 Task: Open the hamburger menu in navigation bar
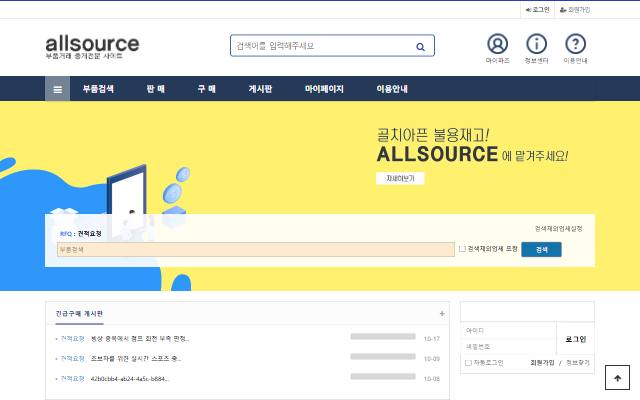click(x=58, y=89)
